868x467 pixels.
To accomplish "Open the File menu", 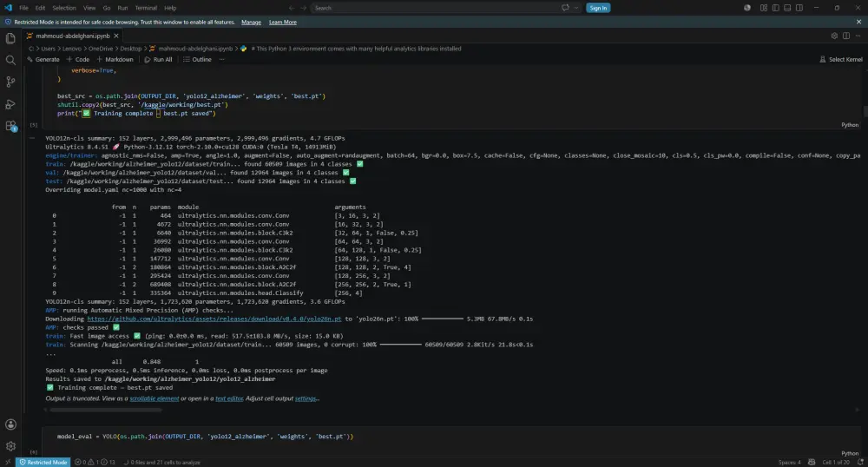I will coord(23,8).
